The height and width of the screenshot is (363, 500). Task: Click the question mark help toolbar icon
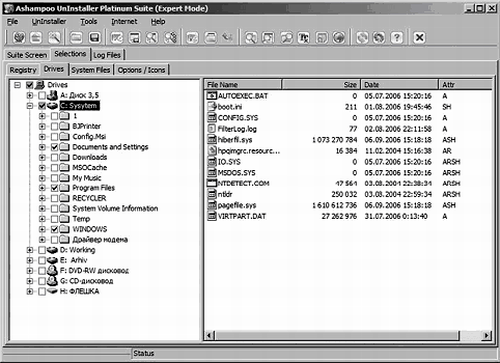397,38
